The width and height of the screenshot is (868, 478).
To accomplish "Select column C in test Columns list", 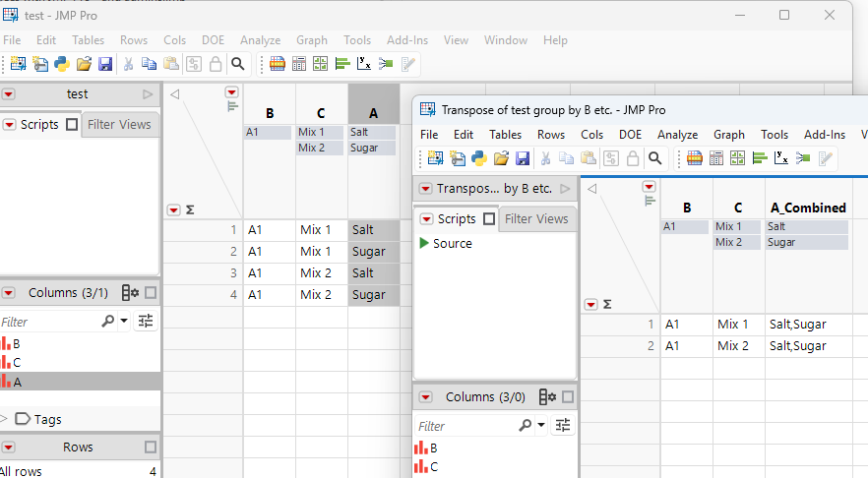I will [81, 362].
